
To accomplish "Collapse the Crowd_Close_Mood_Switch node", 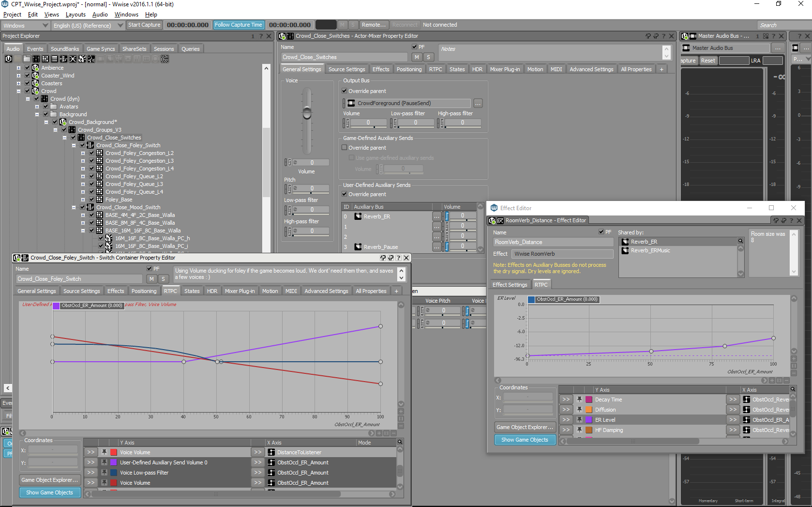I will (74, 207).
